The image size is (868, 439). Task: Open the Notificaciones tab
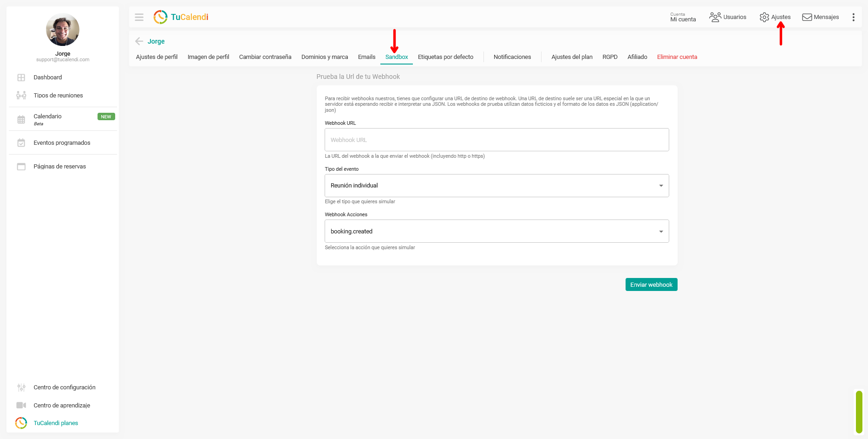512,57
